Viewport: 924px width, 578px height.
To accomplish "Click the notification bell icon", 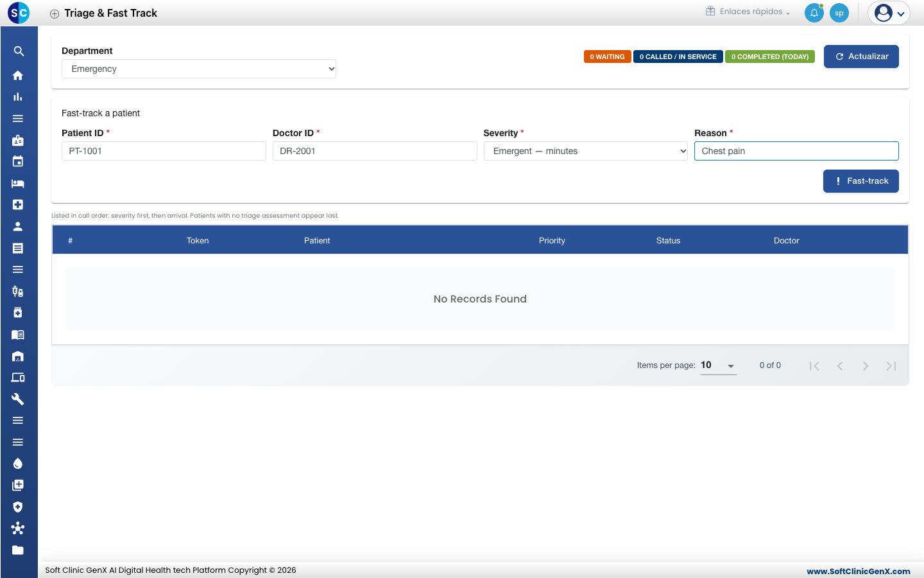I will pyautogui.click(x=814, y=13).
